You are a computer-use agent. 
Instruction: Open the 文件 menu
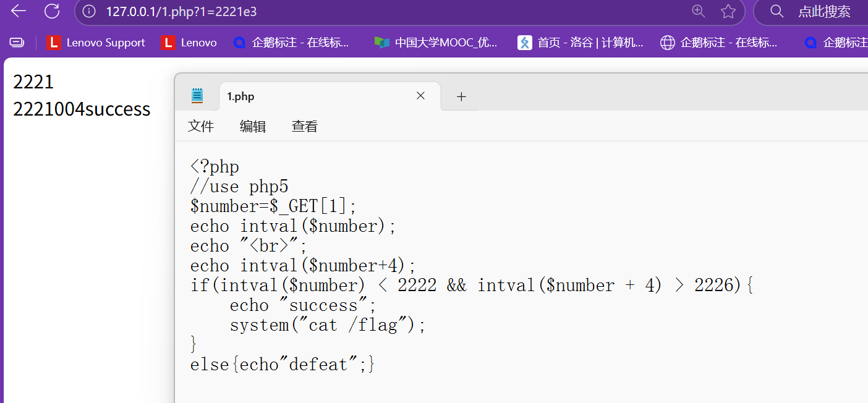(x=201, y=127)
